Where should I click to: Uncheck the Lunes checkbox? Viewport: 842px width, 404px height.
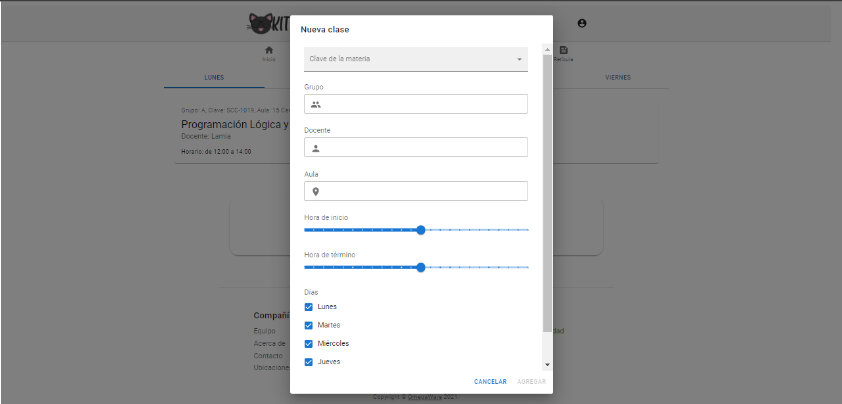tap(309, 307)
